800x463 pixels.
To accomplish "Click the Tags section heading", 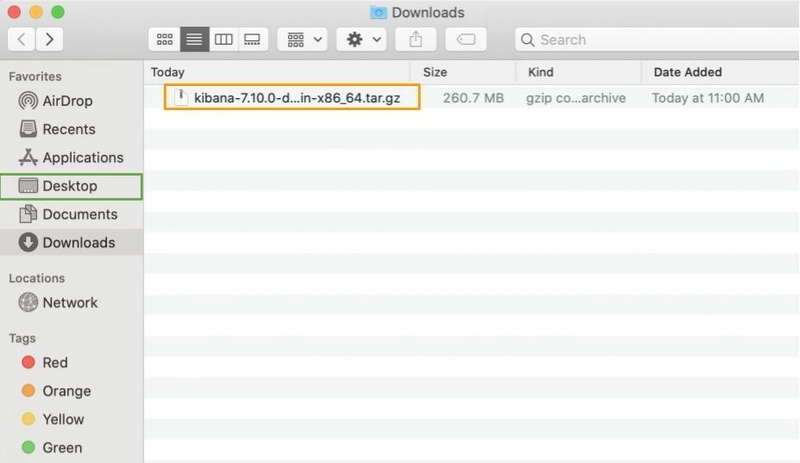I will point(22,338).
